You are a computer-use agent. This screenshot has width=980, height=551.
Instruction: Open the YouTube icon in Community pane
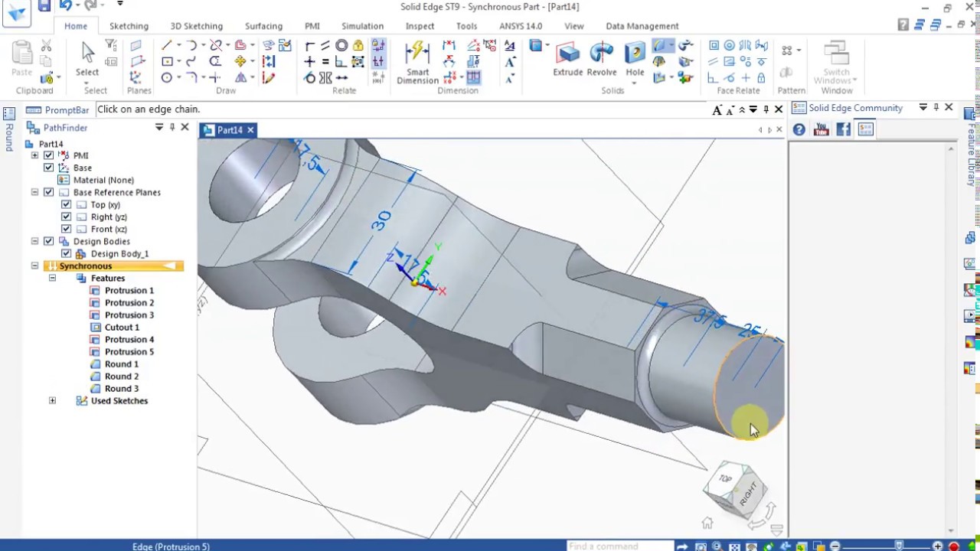[x=821, y=130]
